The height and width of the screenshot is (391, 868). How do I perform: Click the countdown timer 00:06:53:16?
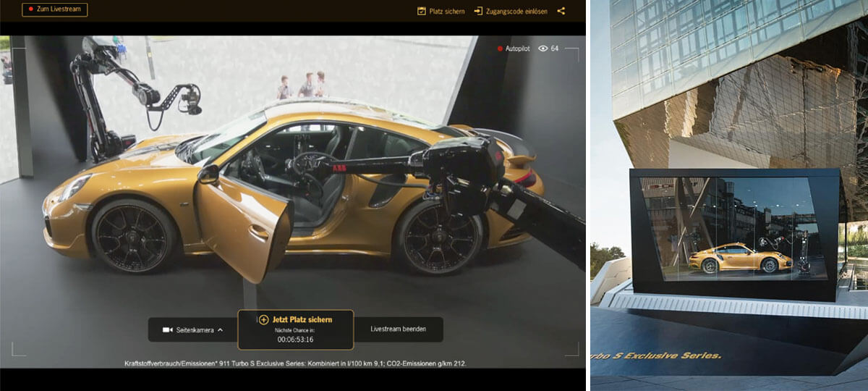click(295, 339)
